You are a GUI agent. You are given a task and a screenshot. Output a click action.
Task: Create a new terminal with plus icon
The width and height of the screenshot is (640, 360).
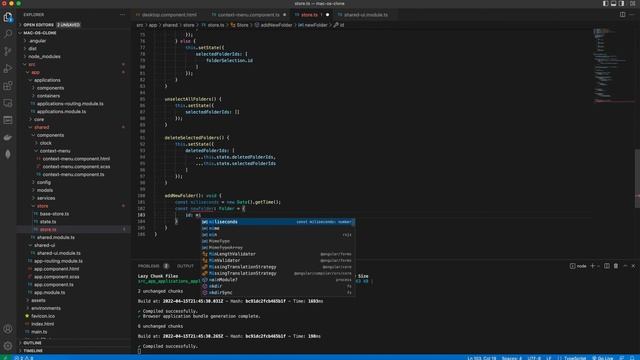(593, 266)
